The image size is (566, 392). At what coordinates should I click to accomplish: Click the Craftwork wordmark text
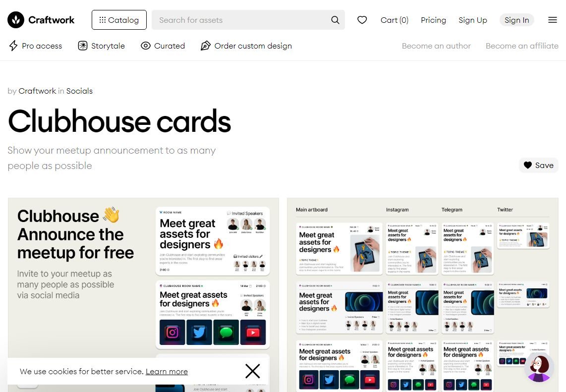coord(51,20)
